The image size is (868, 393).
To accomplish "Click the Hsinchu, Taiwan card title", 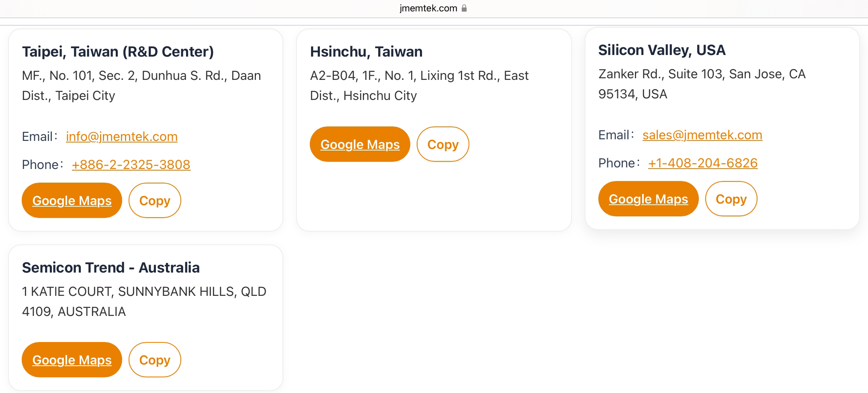I will (x=366, y=51).
